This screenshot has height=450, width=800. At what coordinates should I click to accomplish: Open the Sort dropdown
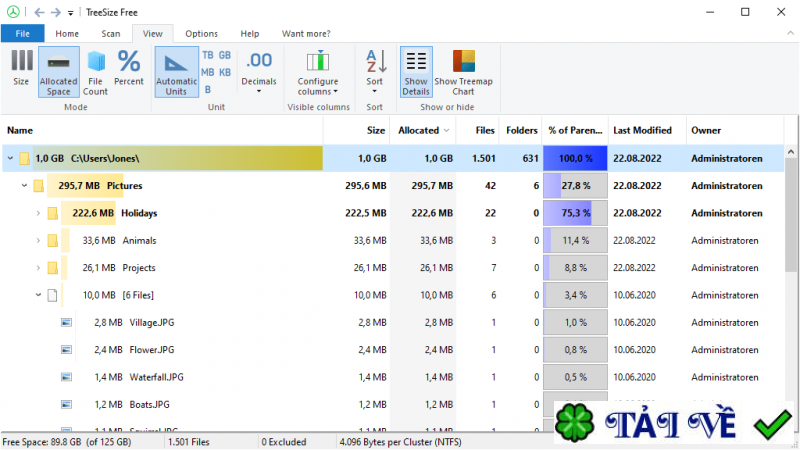[x=374, y=71]
